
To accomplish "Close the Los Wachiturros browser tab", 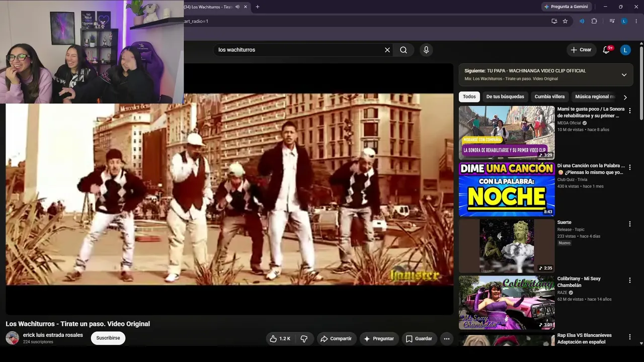I will (x=246, y=7).
